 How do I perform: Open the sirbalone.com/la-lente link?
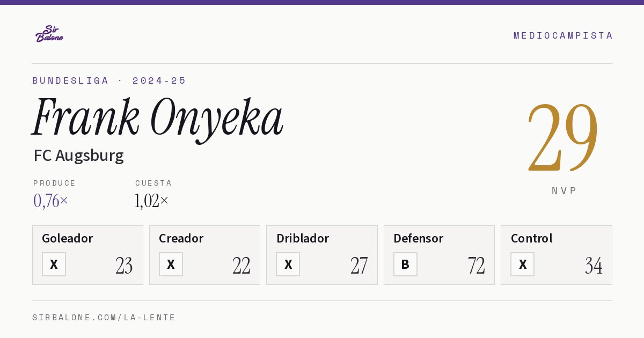coord(104,318)
